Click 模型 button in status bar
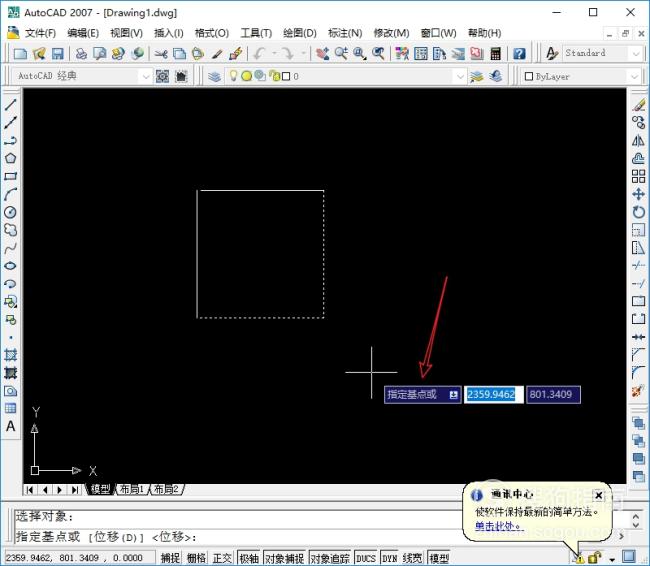Screen dimensions: 650x566 pyautogui.click(x=439, y=558)
